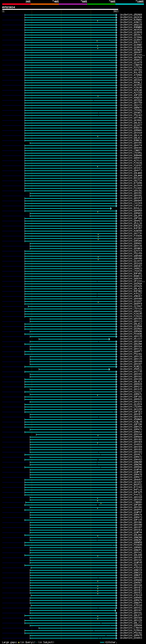Select hit label UniRef100_Q9M484

pos(131,625)
